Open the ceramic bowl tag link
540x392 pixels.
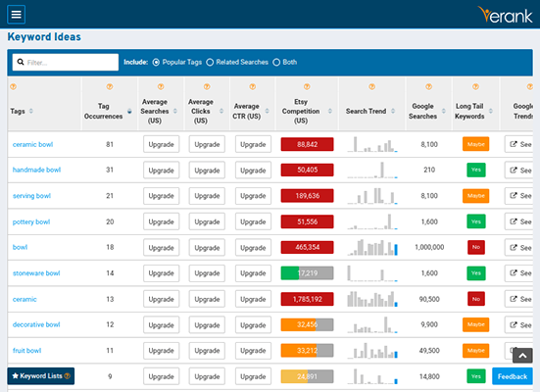pos(32,144)
